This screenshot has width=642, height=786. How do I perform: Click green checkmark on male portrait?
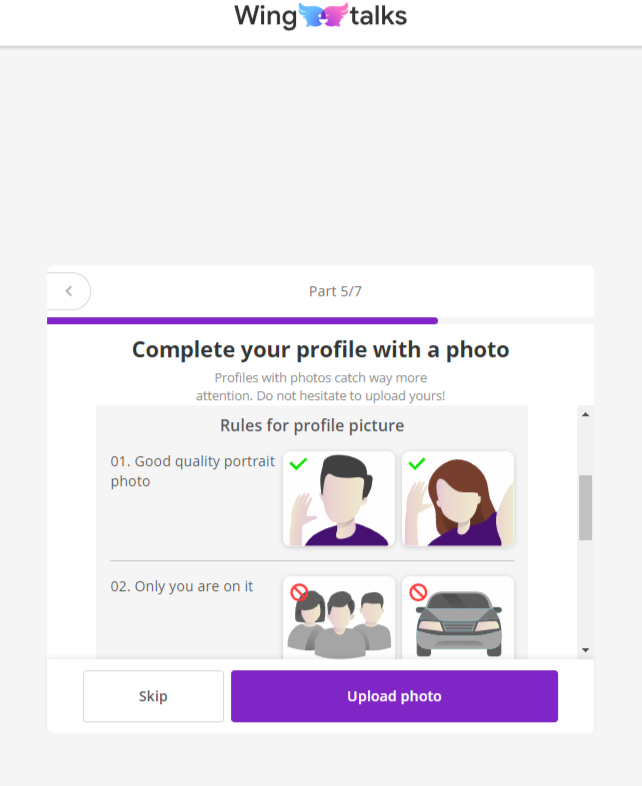298,464
